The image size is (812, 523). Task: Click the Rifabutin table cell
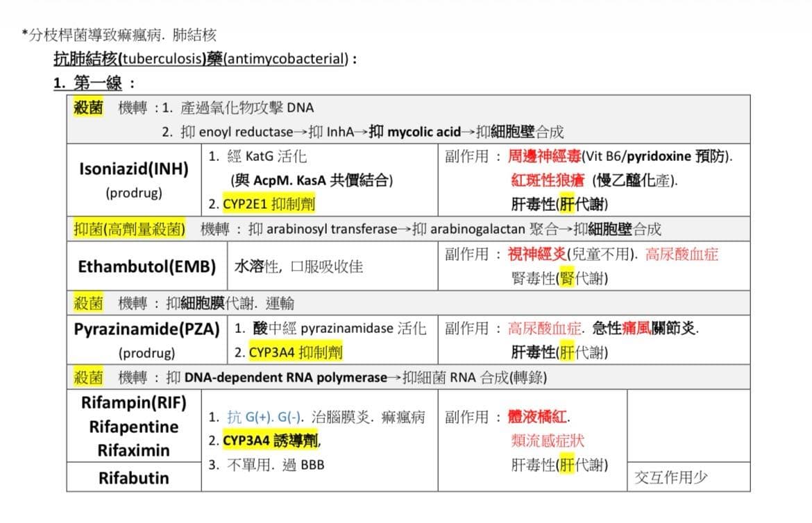[134, 477]
